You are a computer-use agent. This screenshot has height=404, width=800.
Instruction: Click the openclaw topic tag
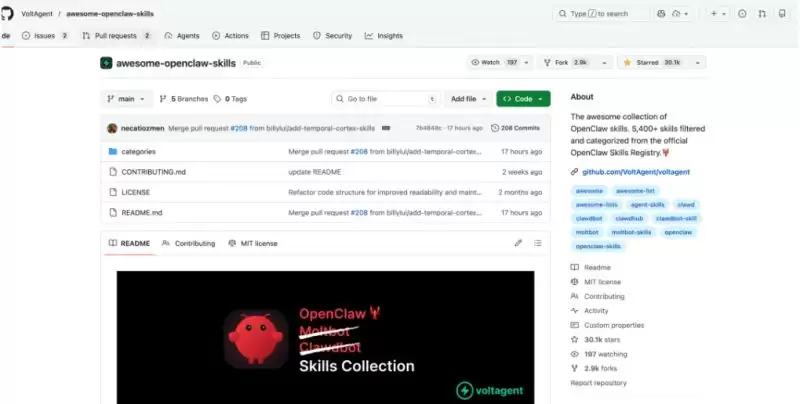click(678, 232)
